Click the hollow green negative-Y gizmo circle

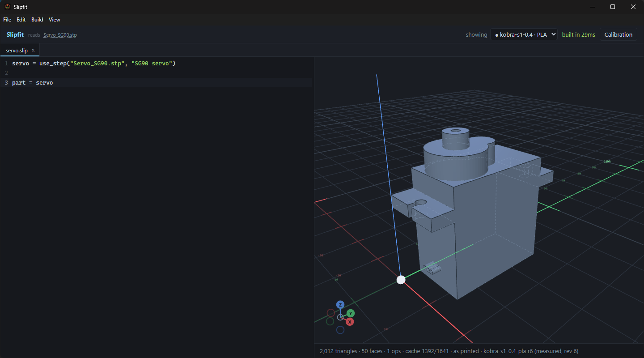click(330, 321)
